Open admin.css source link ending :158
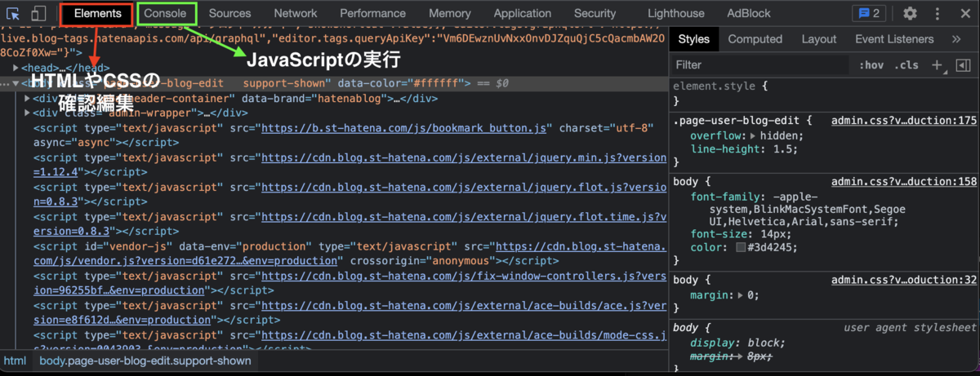Viewport: 980px width, 376px height. coord(904,183)
